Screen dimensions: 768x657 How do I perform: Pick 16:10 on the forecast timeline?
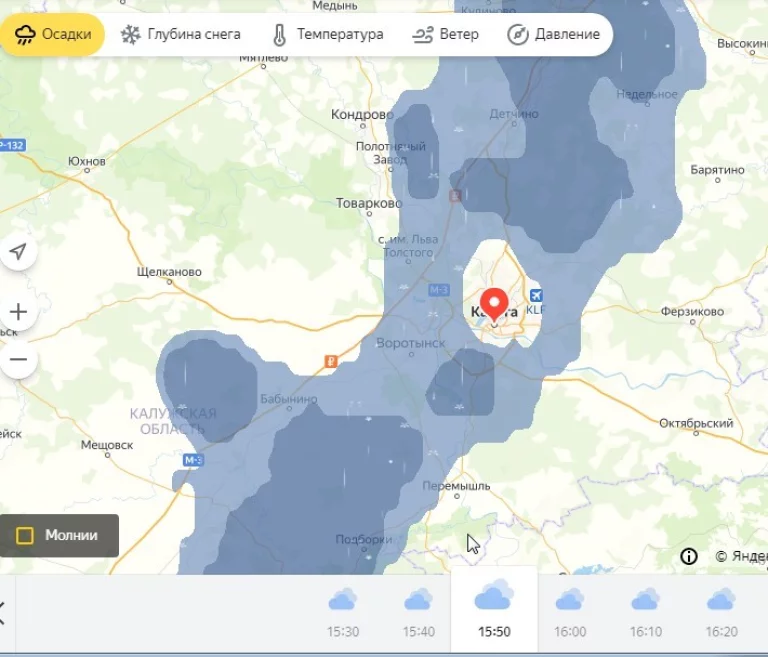[x=646, y=612]
